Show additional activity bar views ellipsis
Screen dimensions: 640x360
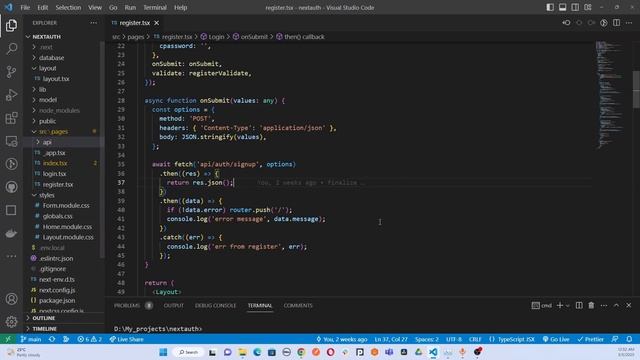click(11, 256)
